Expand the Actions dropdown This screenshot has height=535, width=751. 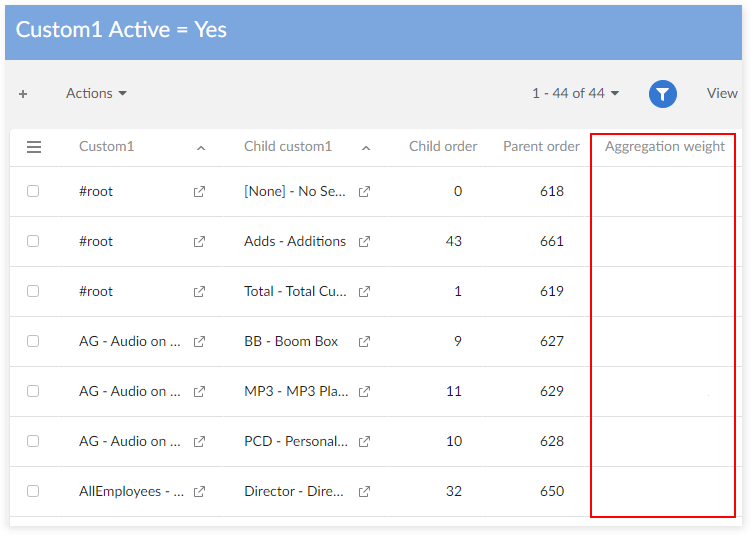click(x=96, y=93)
